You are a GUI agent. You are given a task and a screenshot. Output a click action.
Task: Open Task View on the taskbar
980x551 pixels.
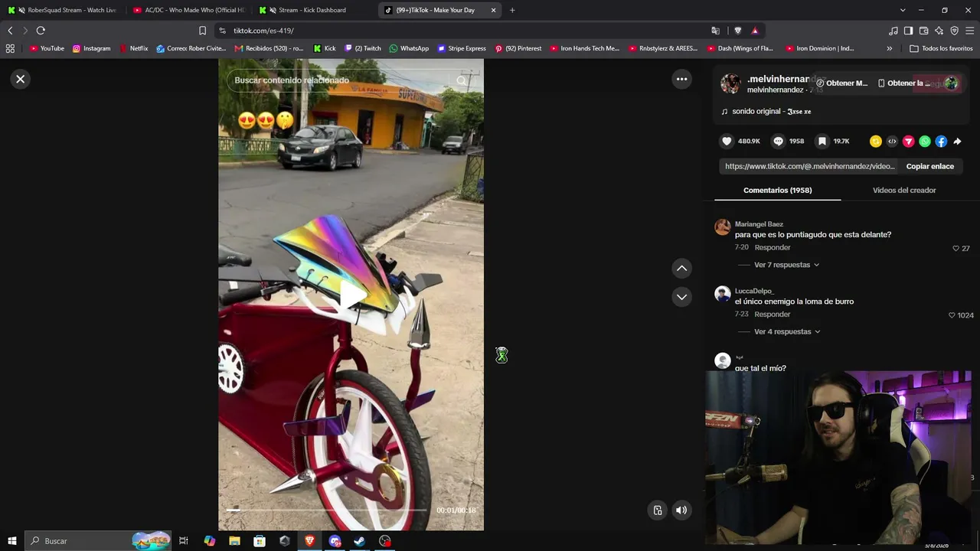[x=184, y=541]
